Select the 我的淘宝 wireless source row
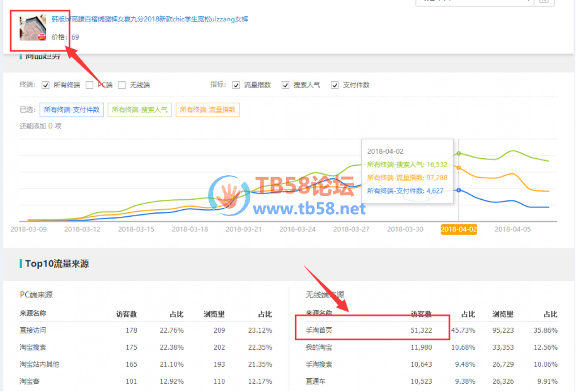The image size is (576, 392). pyautogui.click(x=432, y=347)
